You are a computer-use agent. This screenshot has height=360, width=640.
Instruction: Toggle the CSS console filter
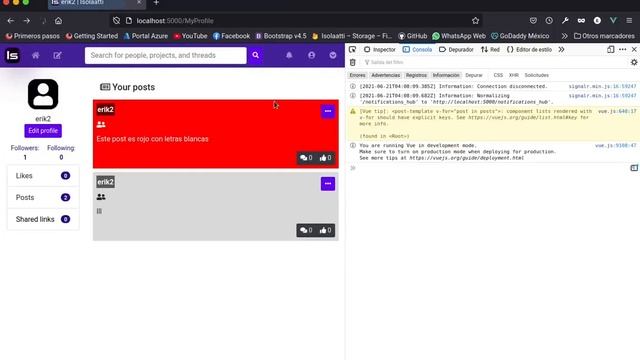498,75
